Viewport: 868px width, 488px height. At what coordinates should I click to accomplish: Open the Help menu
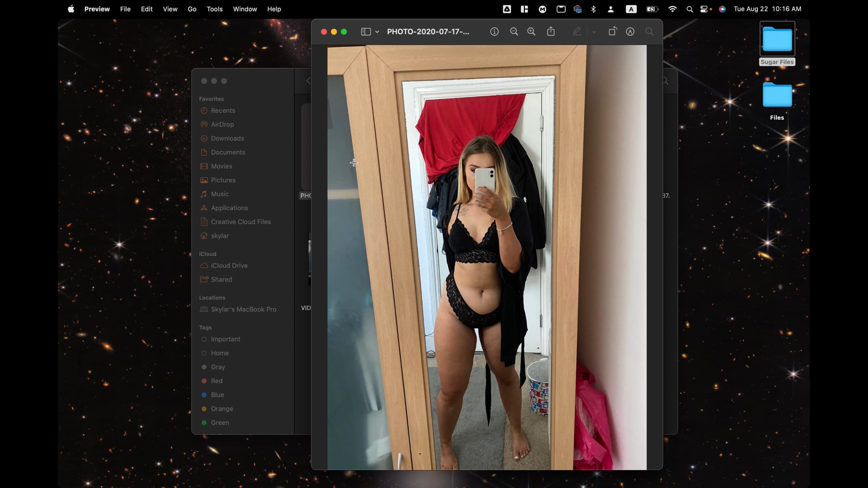(274, 9)
